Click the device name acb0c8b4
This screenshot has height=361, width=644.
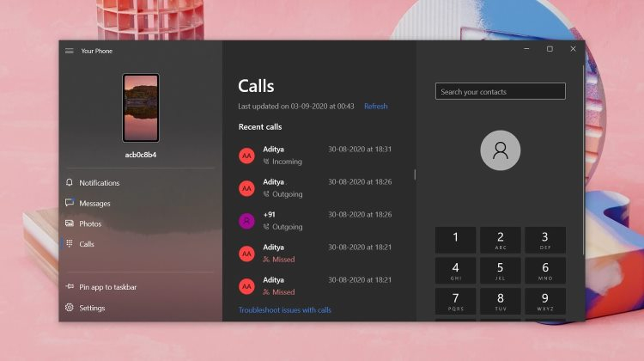141,155
